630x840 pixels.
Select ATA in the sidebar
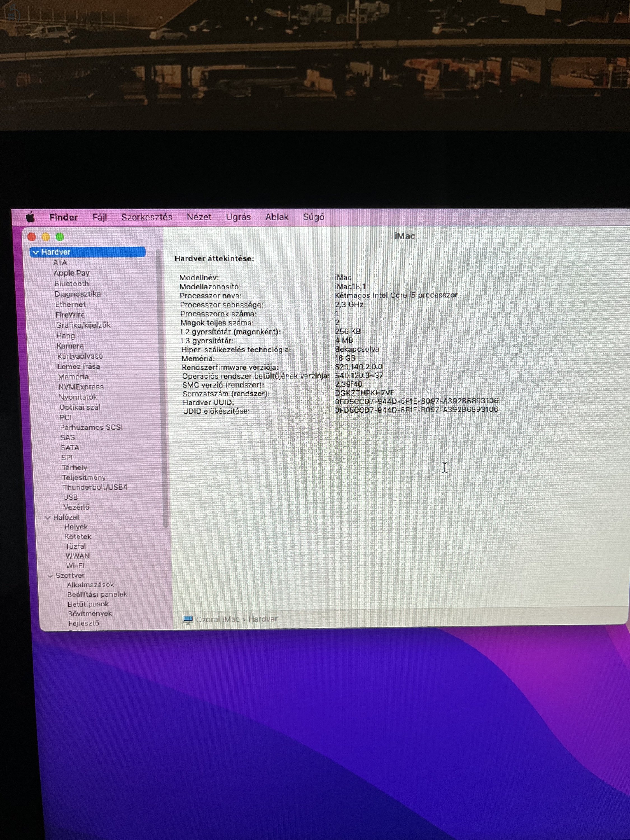[60, 262]
